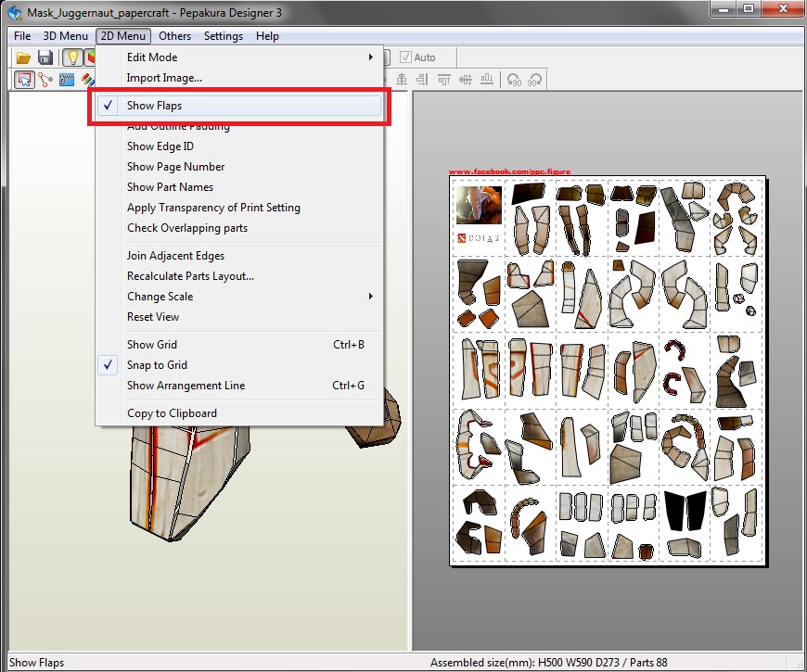Open the Help menu
The width and height of the screenshot is (807, 672).
click(267, 36)
